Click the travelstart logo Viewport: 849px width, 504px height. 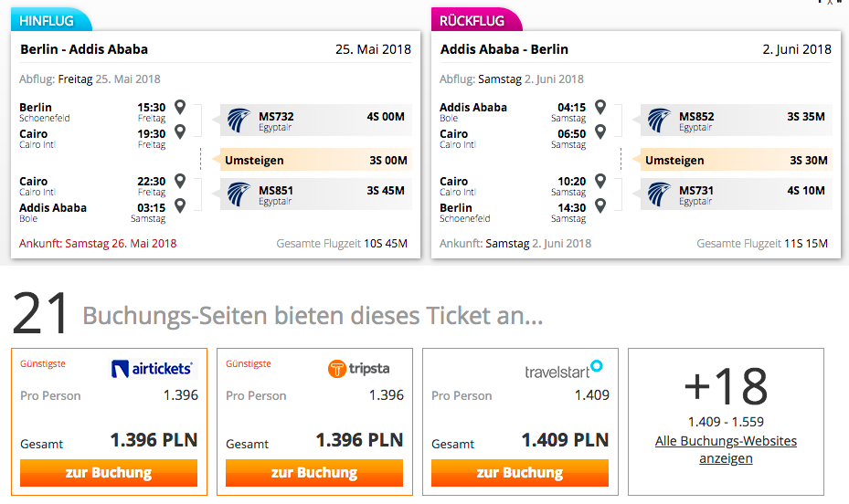[563, 370]
